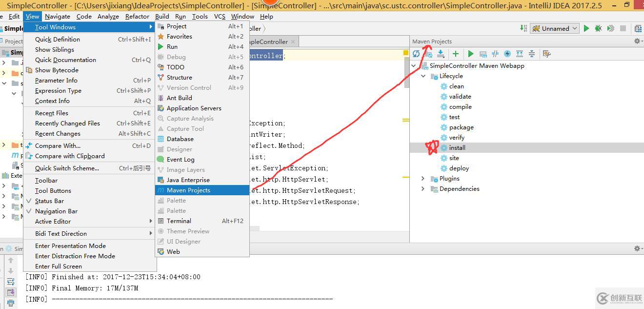Open Maven Settings wrench icon
This screenshot has height=309, width=644.
pos(546,54)
